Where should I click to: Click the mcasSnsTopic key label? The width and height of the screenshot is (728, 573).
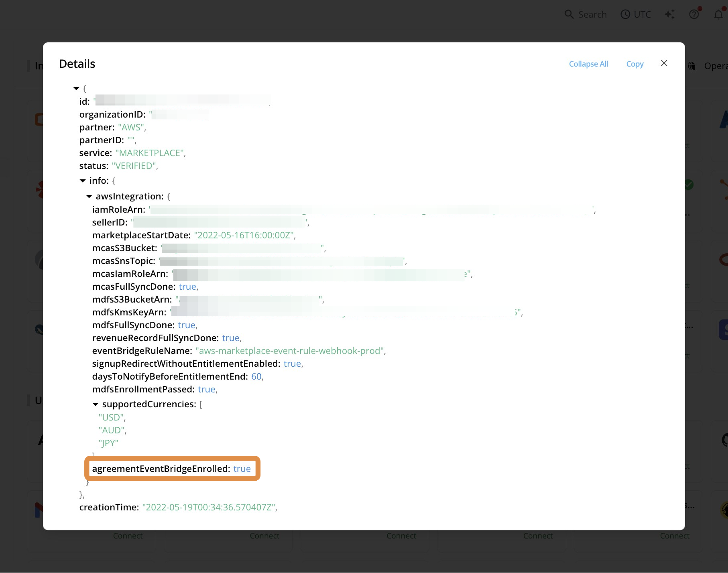click(124, 261)
